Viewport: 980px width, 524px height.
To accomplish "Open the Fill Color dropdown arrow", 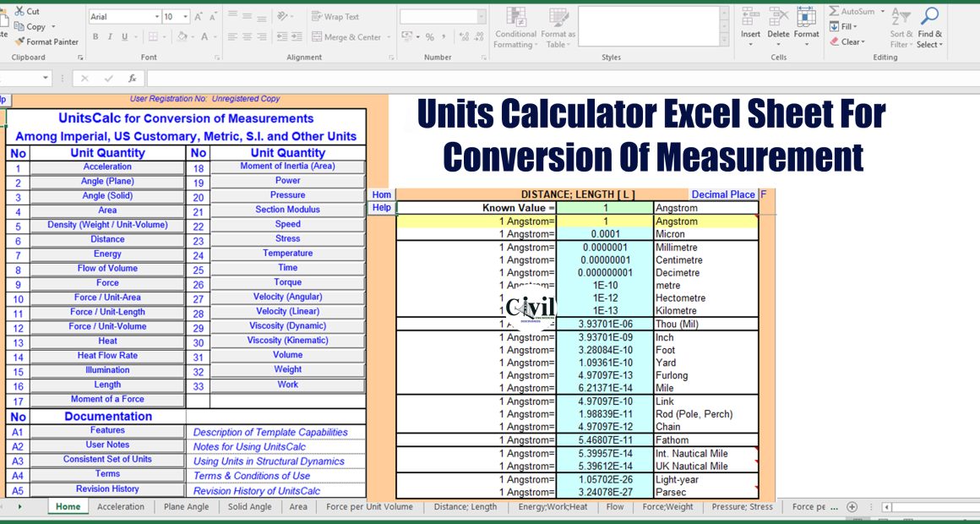I will (192, 37).
